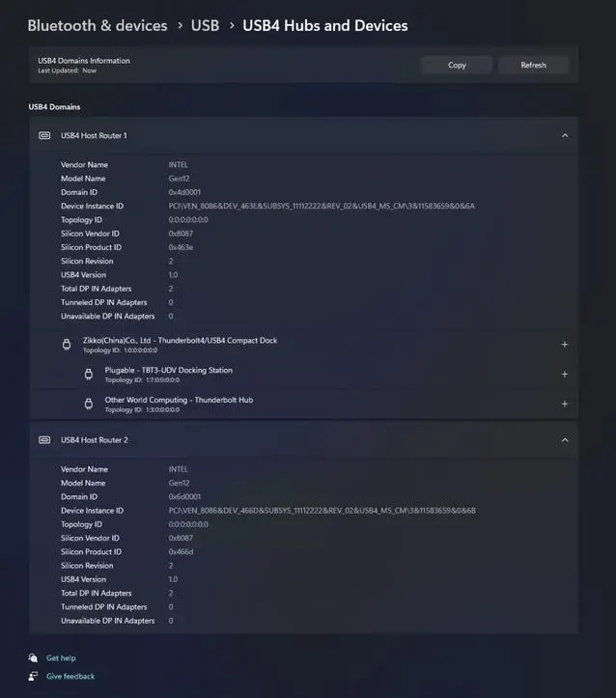Image resolution: width=616 pixels, height=698 pixels.
Task: Open the Give feedback link
Action: click(70, 677)
